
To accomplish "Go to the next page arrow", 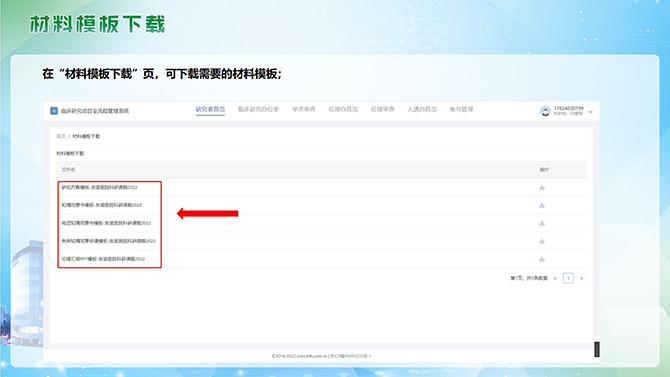I will point(581,278).
